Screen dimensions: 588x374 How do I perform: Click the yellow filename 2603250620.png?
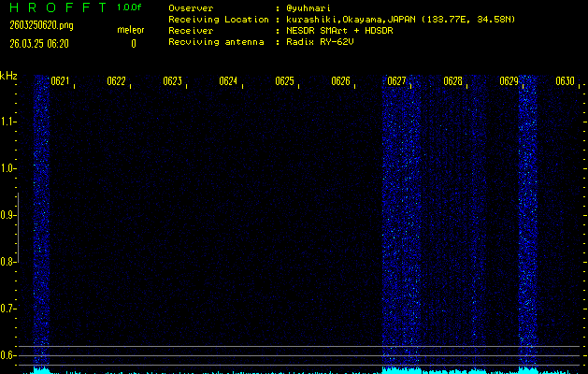point(40,25)
